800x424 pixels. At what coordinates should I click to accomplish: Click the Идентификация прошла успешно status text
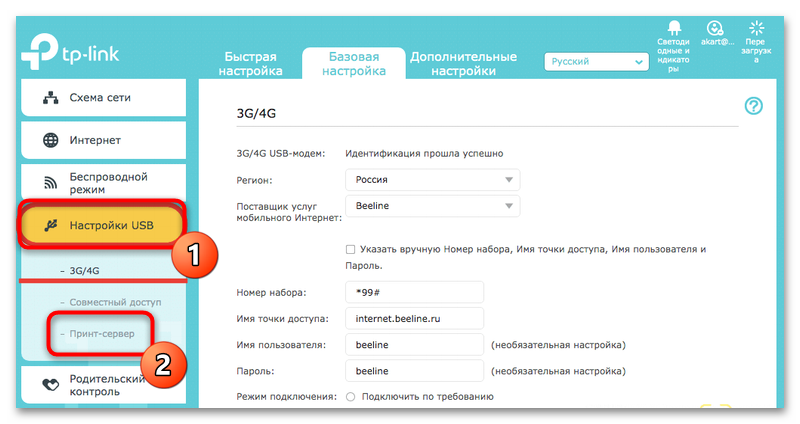pyautogui.click(x=424, y=154)
